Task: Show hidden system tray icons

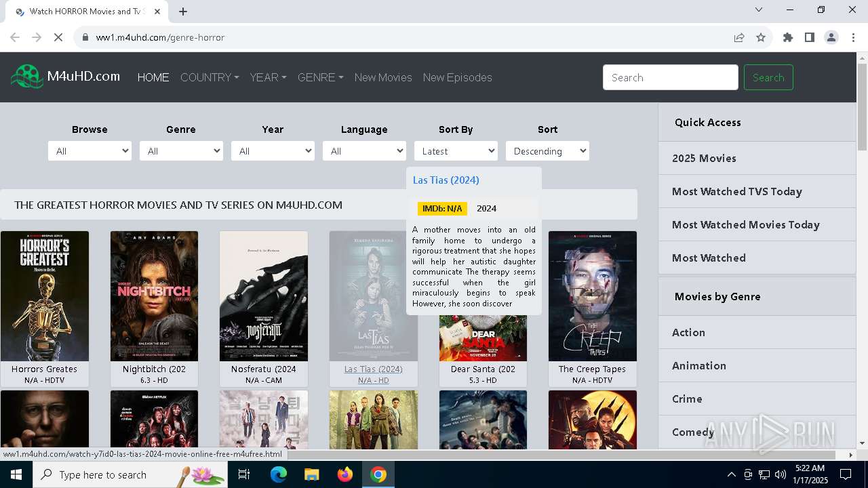Action: tap(731, 474)
